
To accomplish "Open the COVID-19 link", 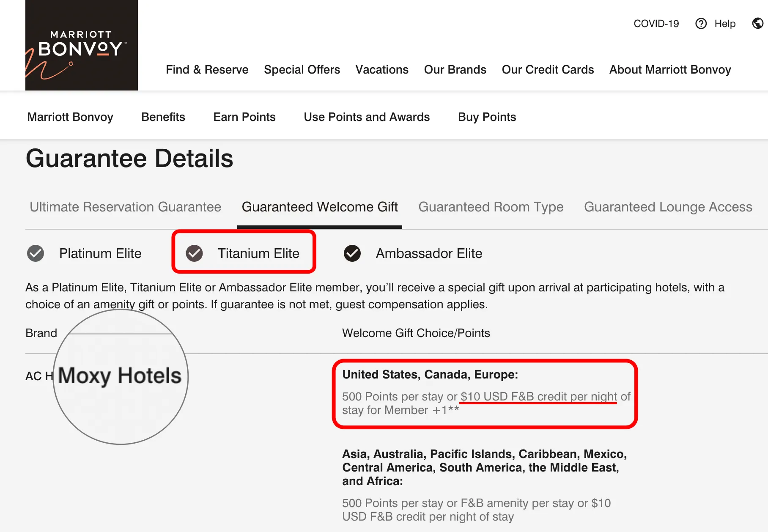I will coord(656,24).
